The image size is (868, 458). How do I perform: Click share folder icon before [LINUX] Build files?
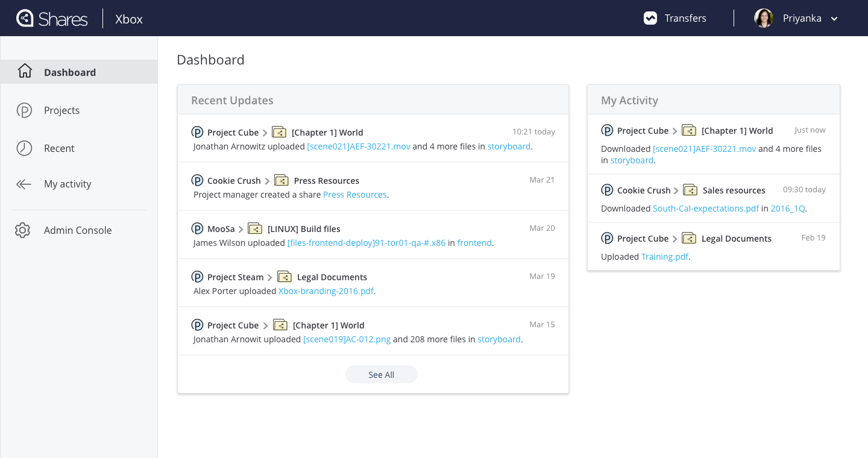tap(255, 228)
